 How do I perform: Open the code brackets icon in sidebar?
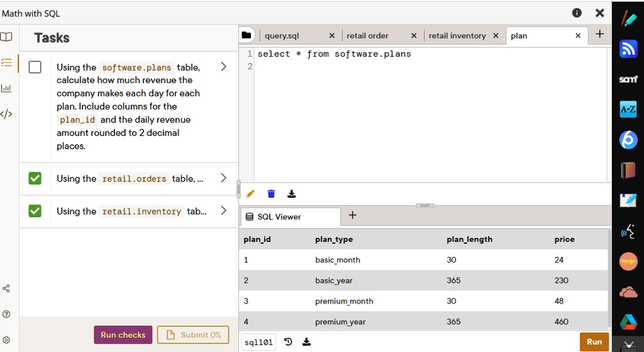pos(6,114)
